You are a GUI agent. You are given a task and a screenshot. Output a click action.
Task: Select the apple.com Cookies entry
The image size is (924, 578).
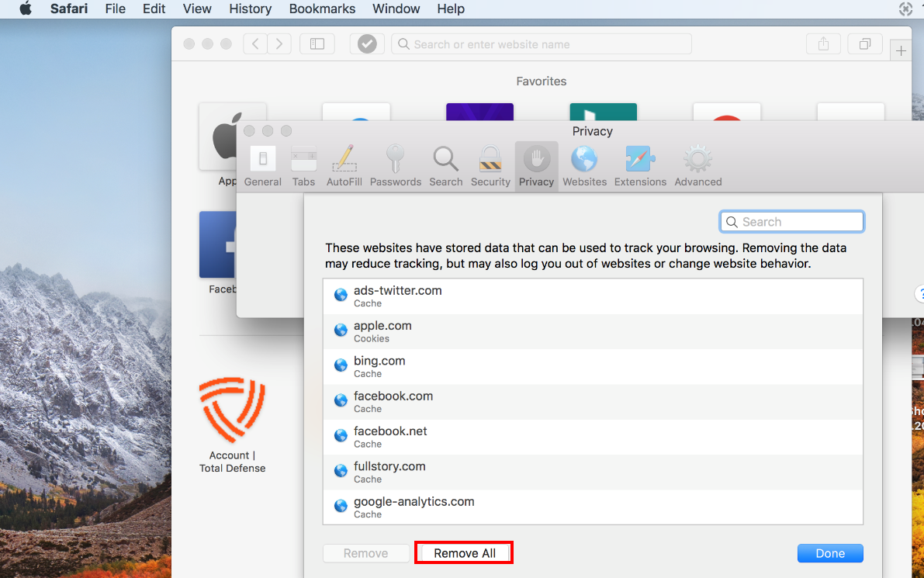click(x=593, y=332)
